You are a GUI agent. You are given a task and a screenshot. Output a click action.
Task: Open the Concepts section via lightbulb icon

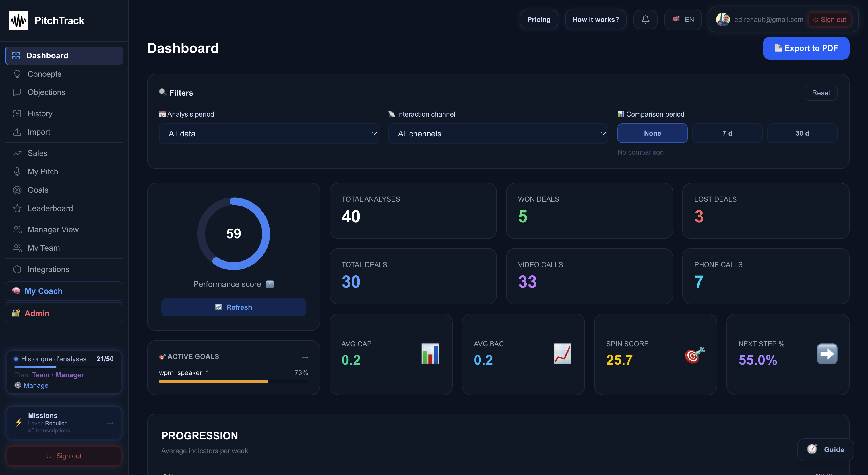(x=17, y=74)
